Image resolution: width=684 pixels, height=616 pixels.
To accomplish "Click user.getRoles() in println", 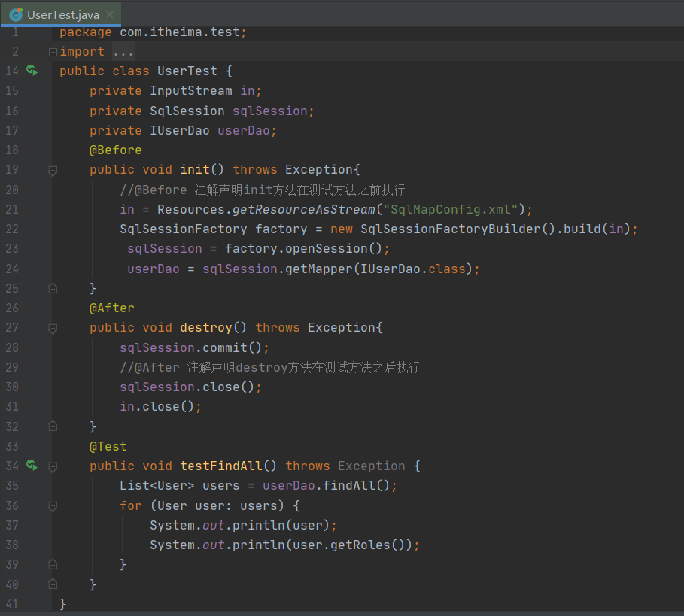I will pos(349,545).
